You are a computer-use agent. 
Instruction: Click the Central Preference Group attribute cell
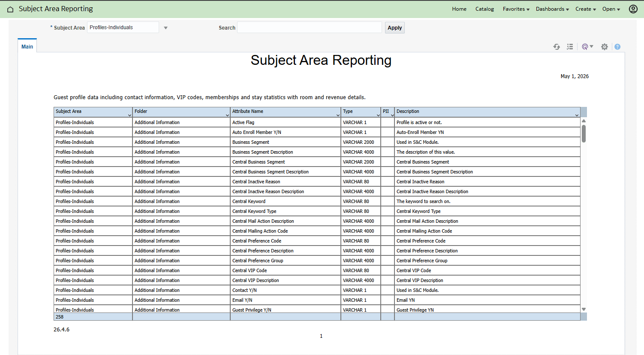(x=286, y=261)
